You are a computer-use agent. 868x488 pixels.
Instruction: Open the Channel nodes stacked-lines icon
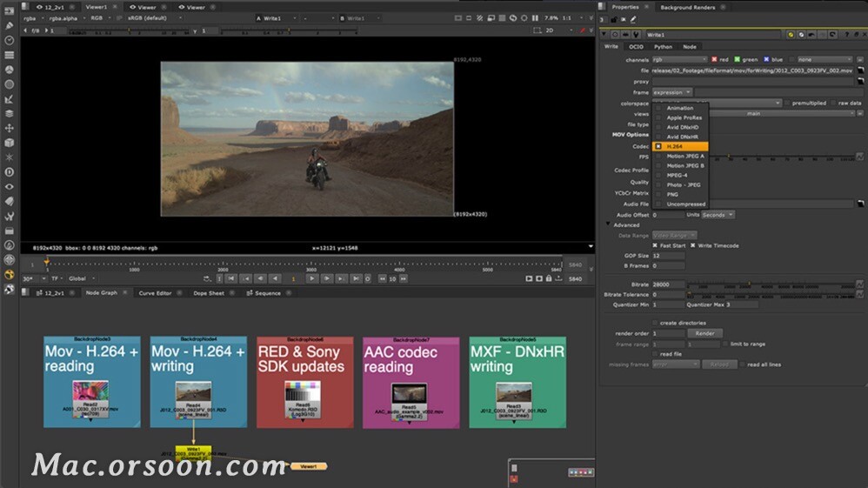tap(9, 55)
